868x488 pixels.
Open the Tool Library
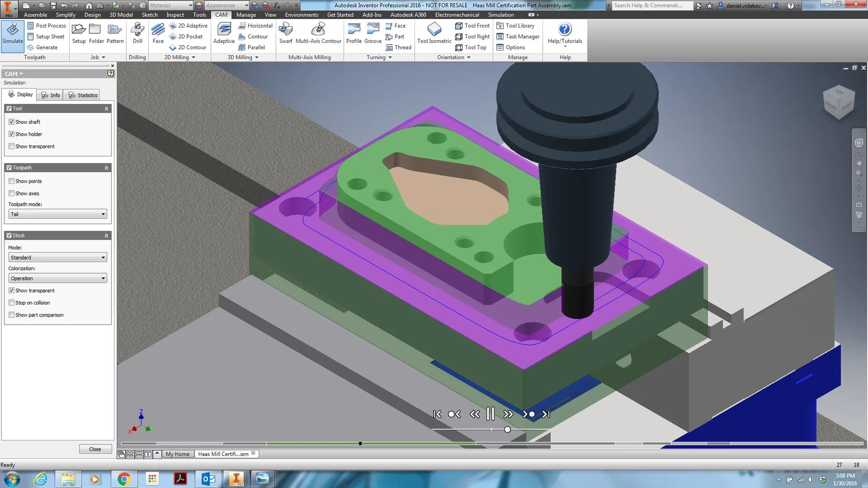(516, 26)
